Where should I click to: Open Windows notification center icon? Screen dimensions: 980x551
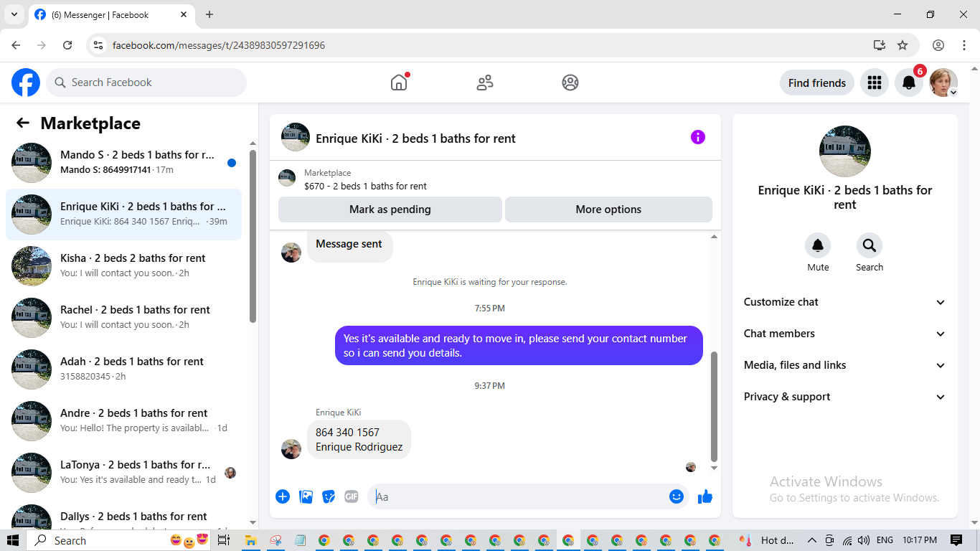pos(956,540)
